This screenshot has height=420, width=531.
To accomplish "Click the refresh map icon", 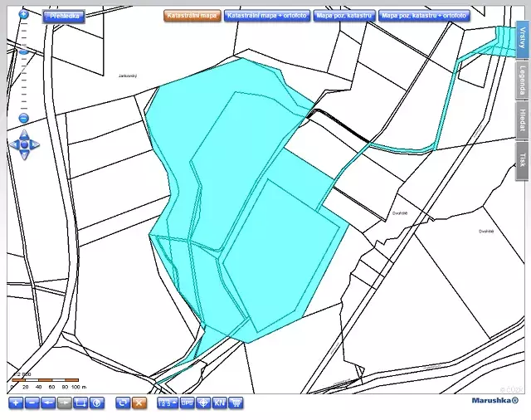I will pyautogui.click(x=123, y=403).
